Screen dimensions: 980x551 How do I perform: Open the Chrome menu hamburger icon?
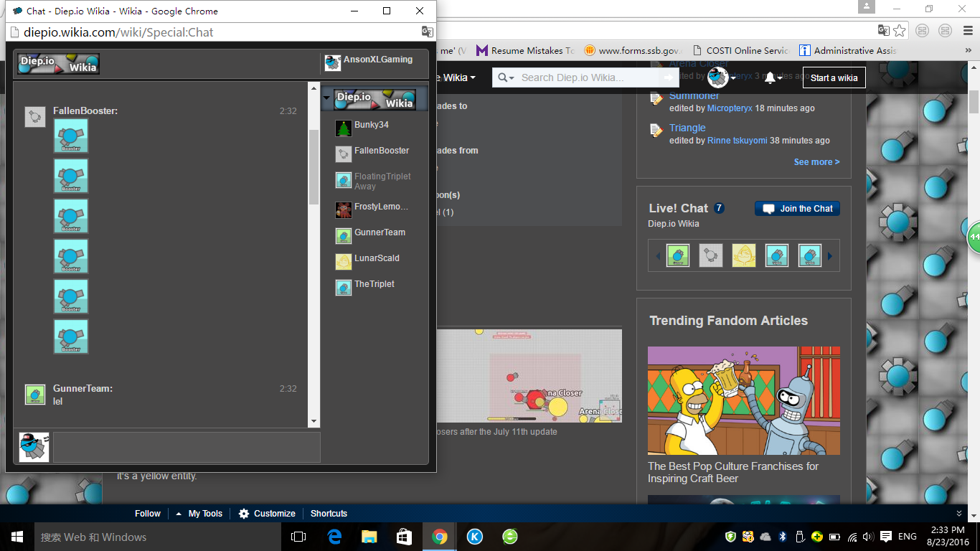[x=966, y=30]
